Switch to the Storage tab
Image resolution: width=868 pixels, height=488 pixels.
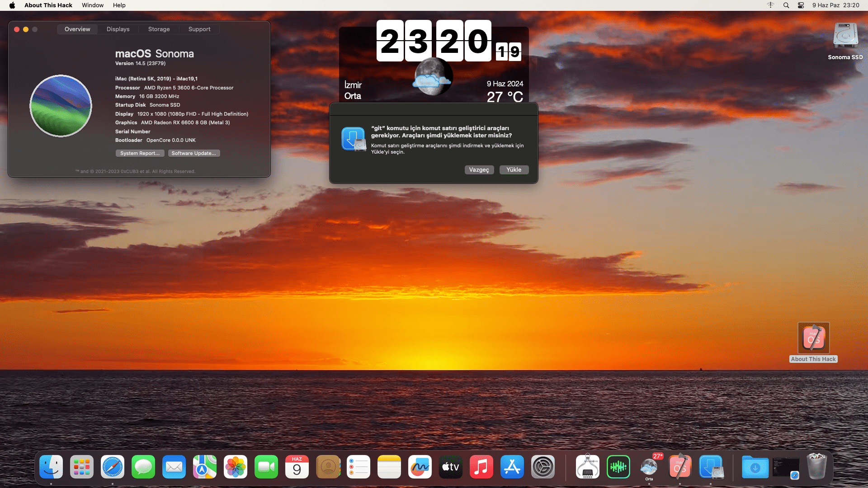click(x=159, y=29)
